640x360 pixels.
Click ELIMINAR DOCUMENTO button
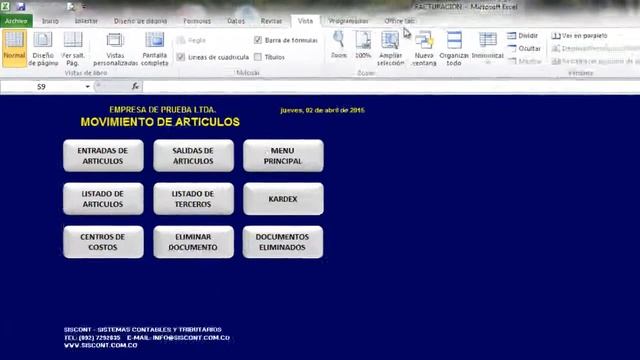point(193,242)
